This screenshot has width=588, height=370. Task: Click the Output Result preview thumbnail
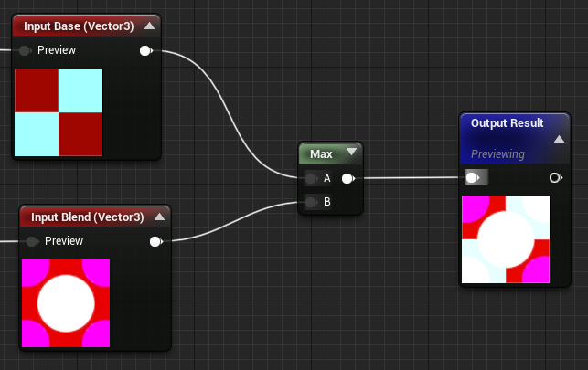click(506, 239)
